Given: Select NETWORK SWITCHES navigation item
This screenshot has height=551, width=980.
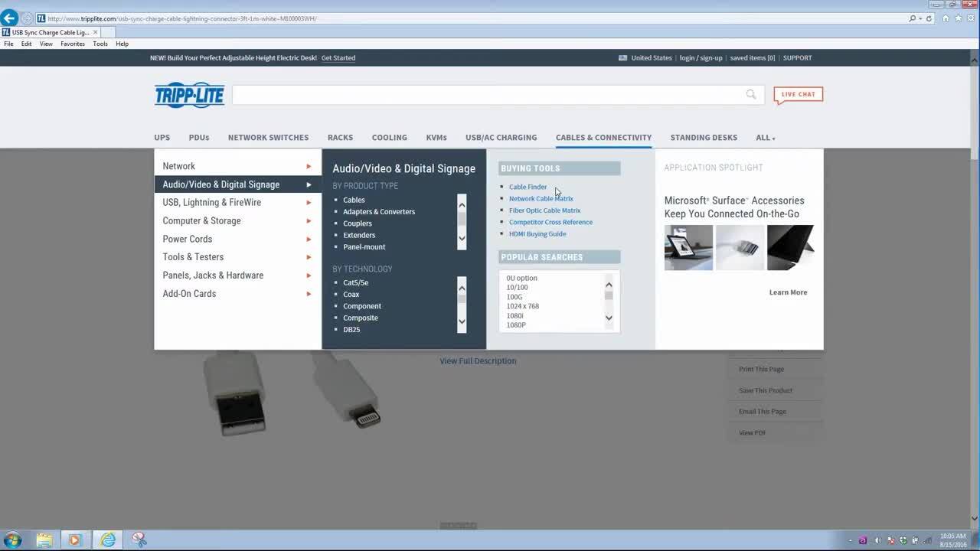Looking at the screenshot, I should [x=268, y=138].
